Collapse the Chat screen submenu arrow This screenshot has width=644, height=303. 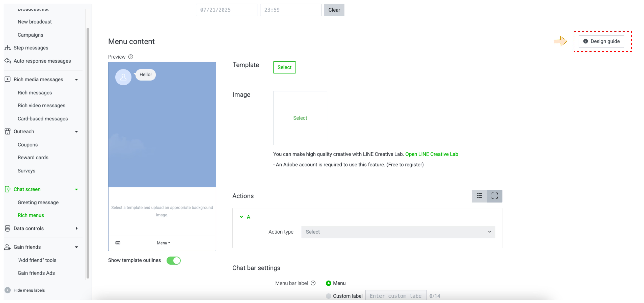(x=77, y=189)
